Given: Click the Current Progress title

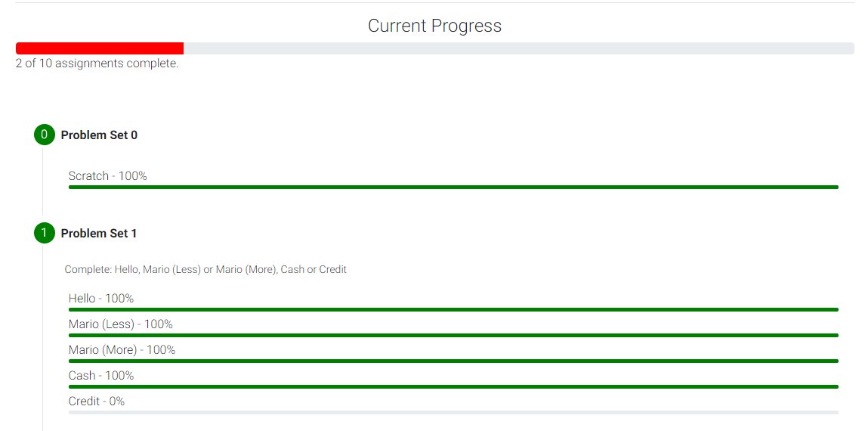Looking at the screenshot, I should tap(434, 26).
